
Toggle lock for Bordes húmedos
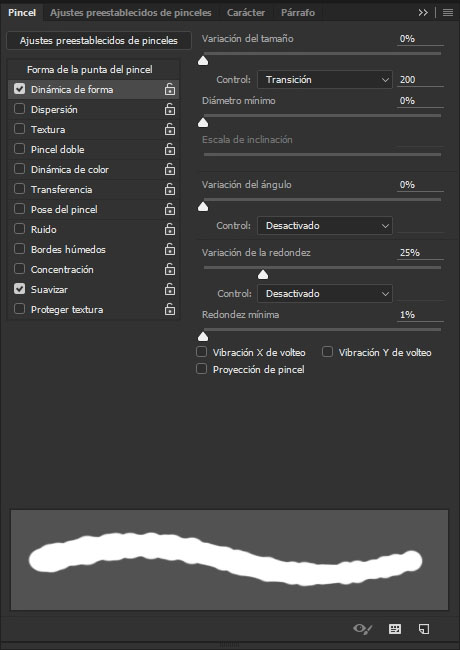[x=169, y=249]
